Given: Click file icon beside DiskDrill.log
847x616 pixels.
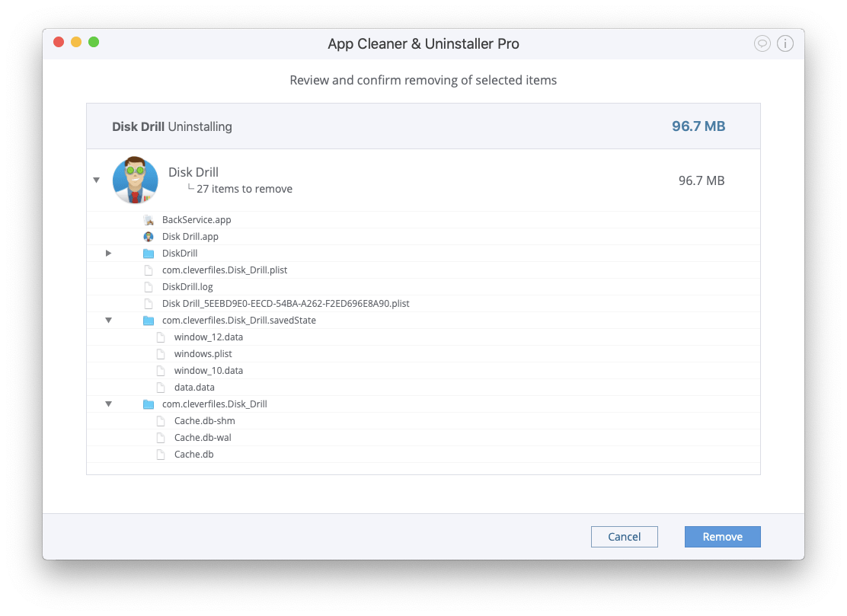Looking at the screenshot, I should [x=149, y=286].
